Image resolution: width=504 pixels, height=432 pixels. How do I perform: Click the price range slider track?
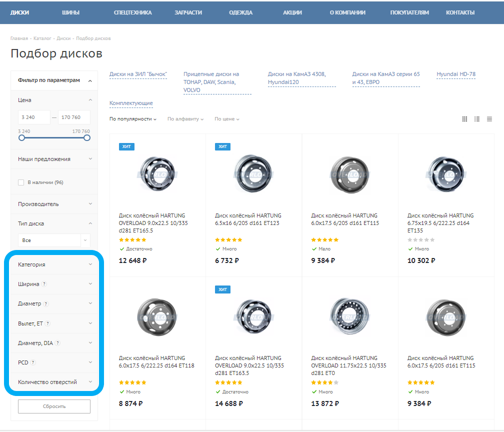click(54, 138)
